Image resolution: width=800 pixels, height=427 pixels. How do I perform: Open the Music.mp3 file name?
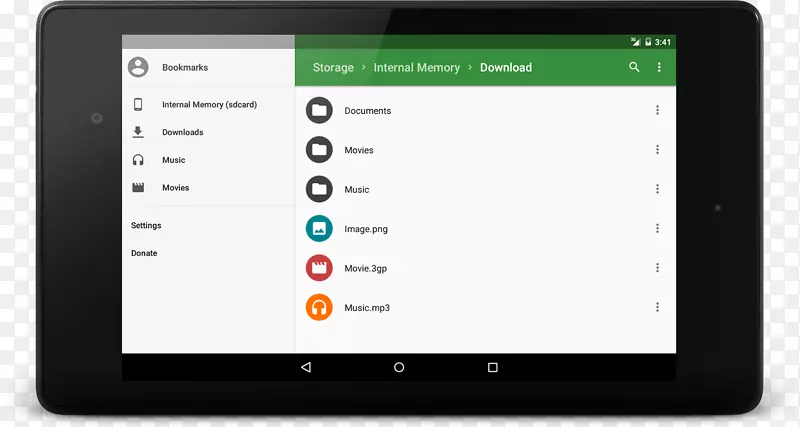[367, 308]
